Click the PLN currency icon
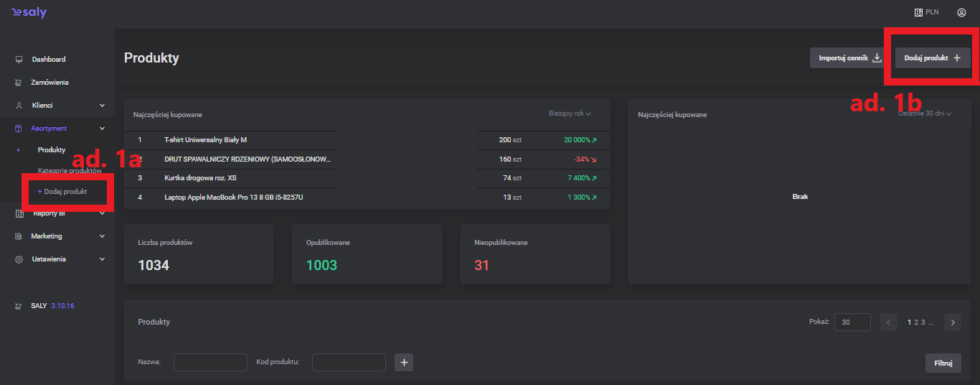Viewport: 980px width, 385px height. (x=918, y=12)
